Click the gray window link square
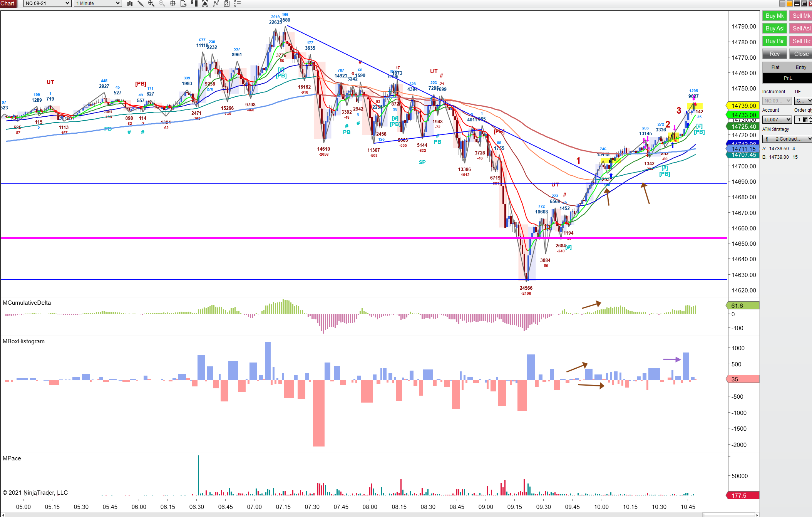This screenshot has height=517, width=812. (782, 3)
